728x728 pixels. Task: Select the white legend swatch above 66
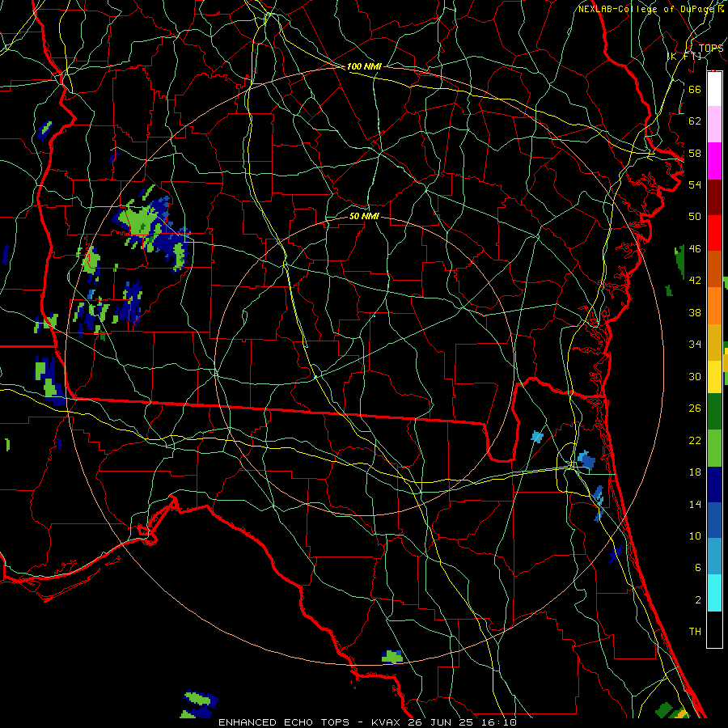pyautogui.click(x=714, y=89)
